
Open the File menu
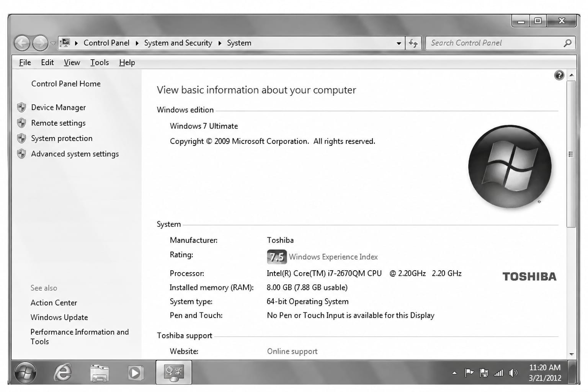coord(25,62)
